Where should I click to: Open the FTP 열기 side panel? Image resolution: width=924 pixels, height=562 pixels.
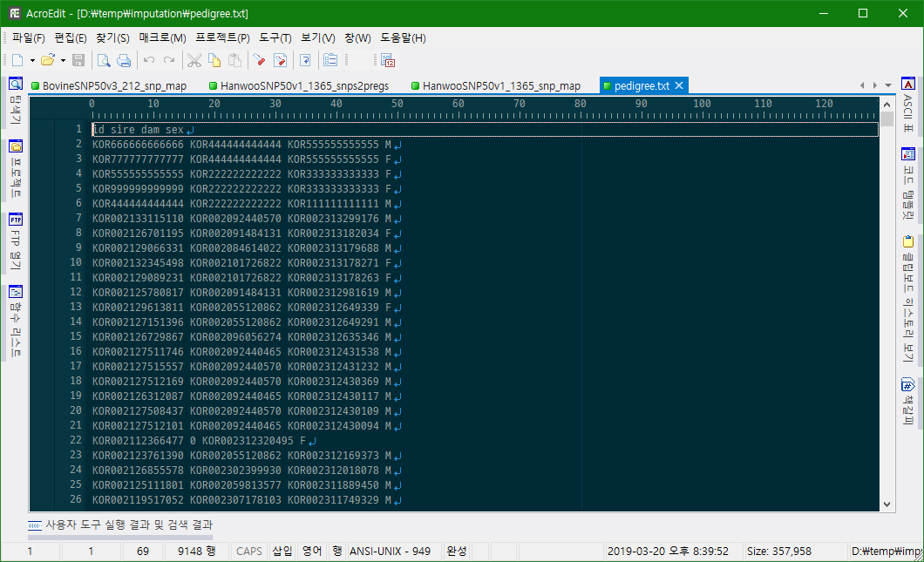[16, 241]
